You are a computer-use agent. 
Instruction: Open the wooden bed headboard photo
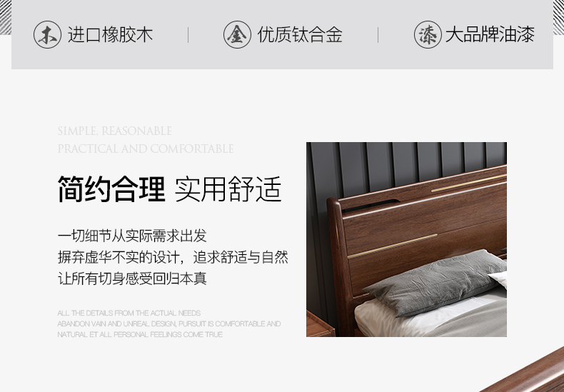coord(406,239)
